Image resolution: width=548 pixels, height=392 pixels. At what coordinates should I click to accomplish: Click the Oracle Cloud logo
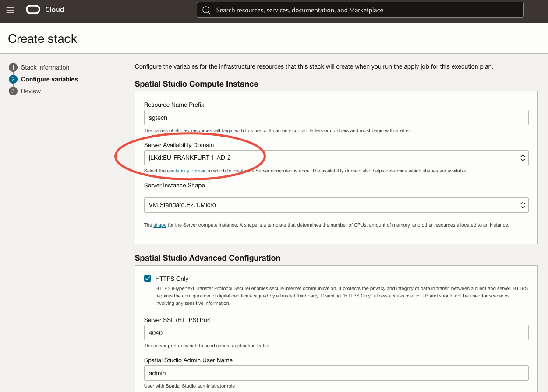point(33,10)
